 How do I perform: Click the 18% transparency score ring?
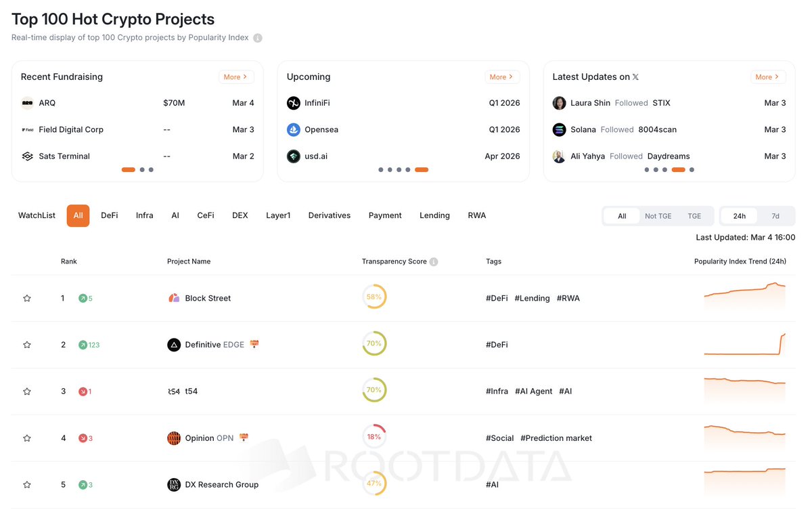374,437
